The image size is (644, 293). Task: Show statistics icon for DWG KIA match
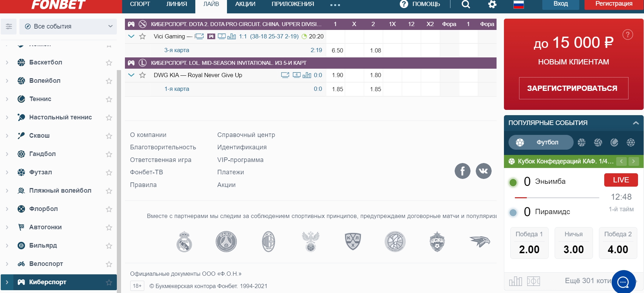[x=307, y=75]
